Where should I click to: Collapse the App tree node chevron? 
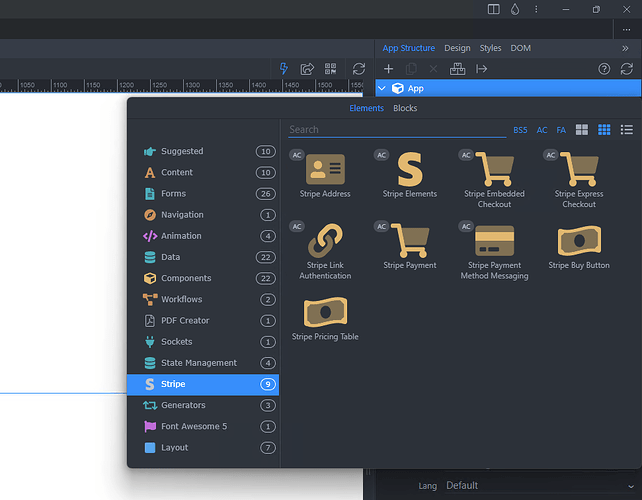(382, 88)
